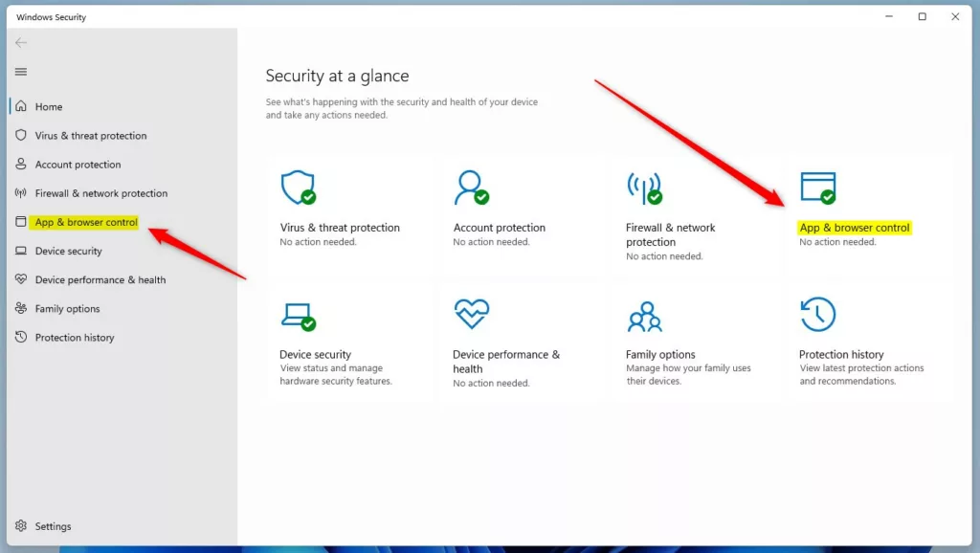The height and width of the screenshot is (553, 980).
Task: Click the antenna icon beside Firewall & network protection
Action: tap(21, 192)
